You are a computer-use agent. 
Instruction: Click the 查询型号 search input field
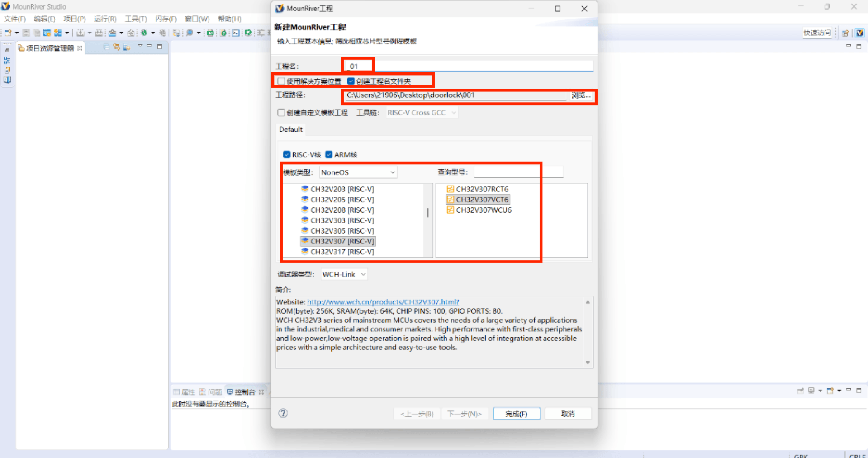[518, 172]
